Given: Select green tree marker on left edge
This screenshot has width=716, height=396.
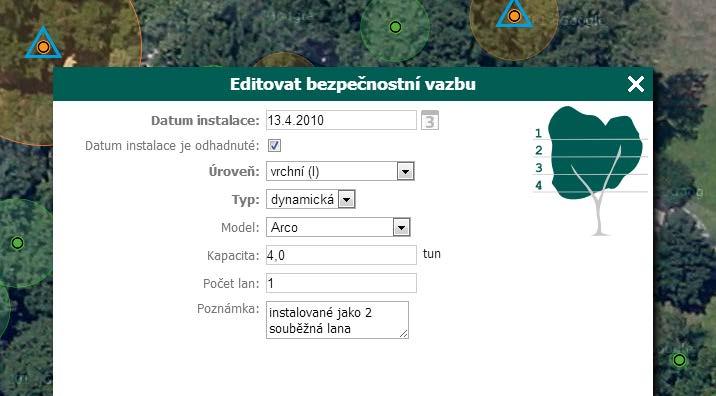Looking at the screenshot, I should pyautogui.click(x=17, y=243).
